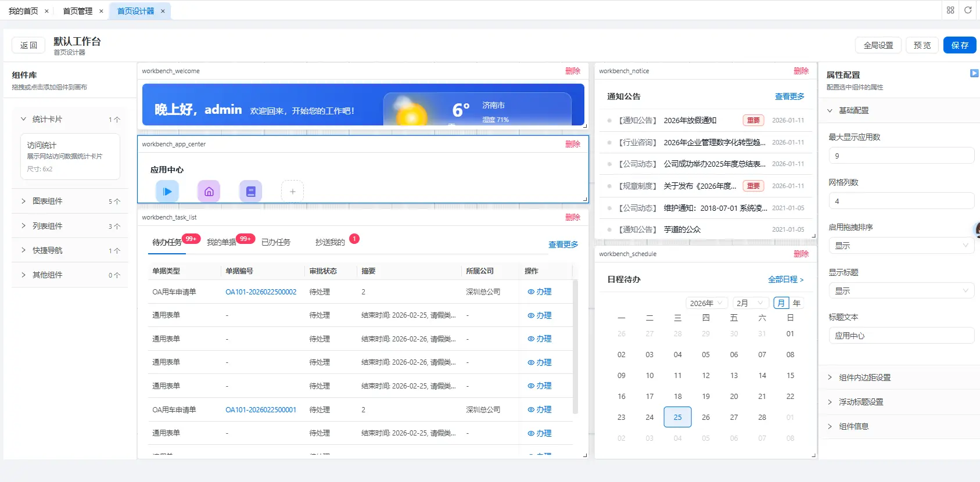
Task: Click the book app icon in 应用中心
Action: [251, 191]
